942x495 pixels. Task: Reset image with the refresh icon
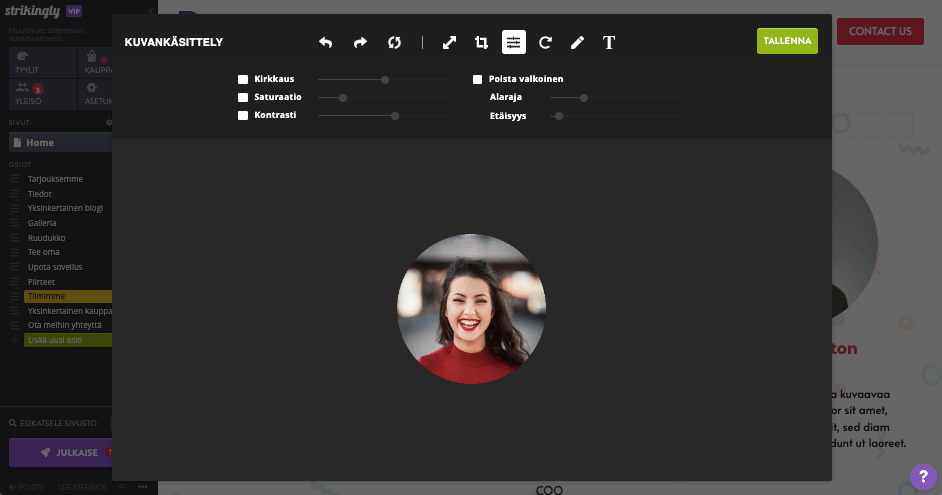click(x=394, y=42)
